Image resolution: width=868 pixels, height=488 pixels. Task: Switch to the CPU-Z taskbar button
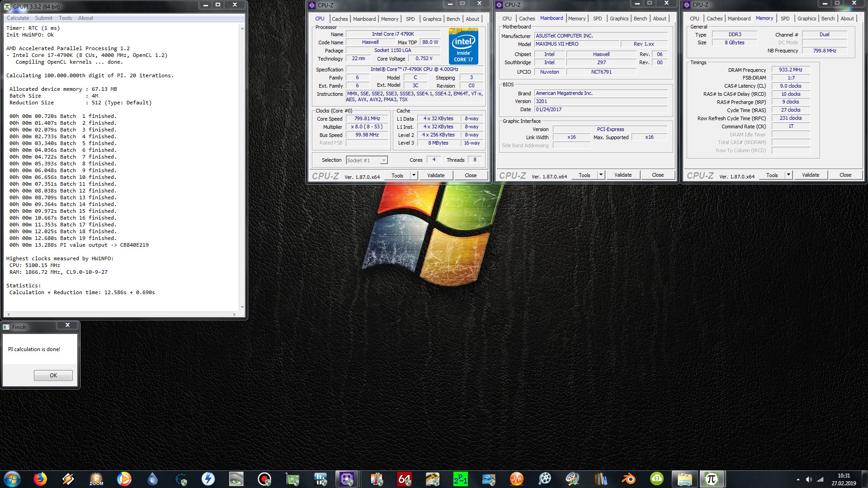click(x=347, y=479)
